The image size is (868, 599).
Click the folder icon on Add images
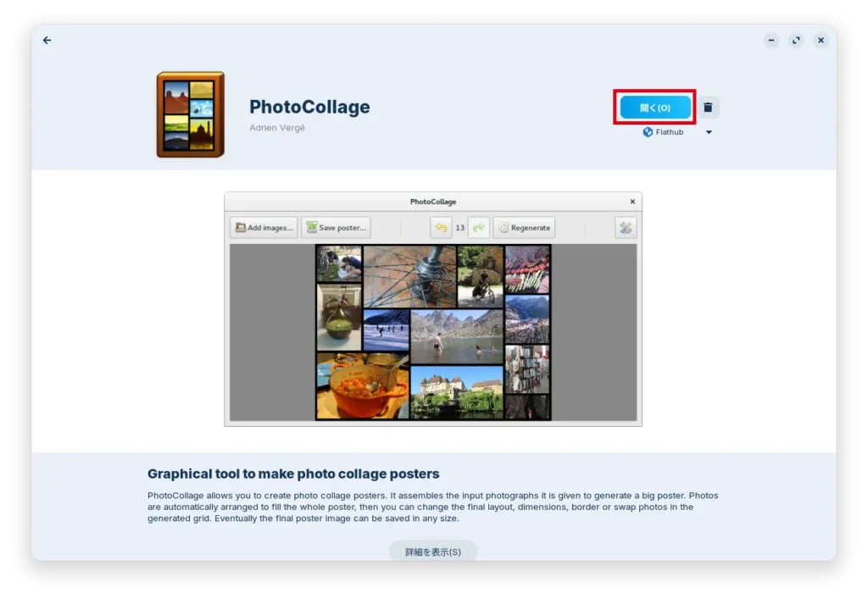click(240, 227)
